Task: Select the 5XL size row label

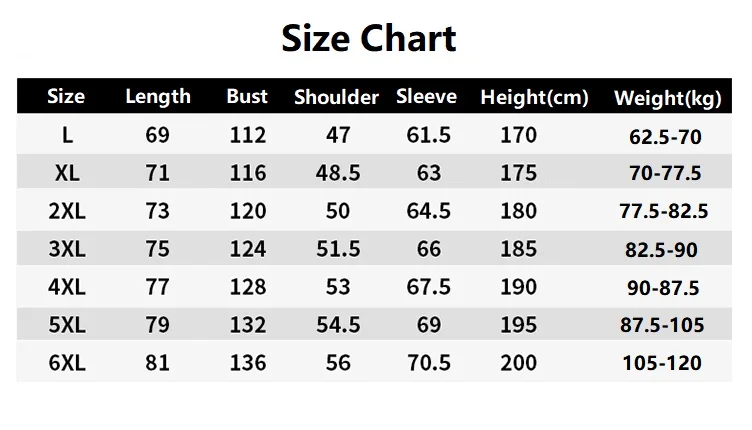Action: click(x=67, y=325)
